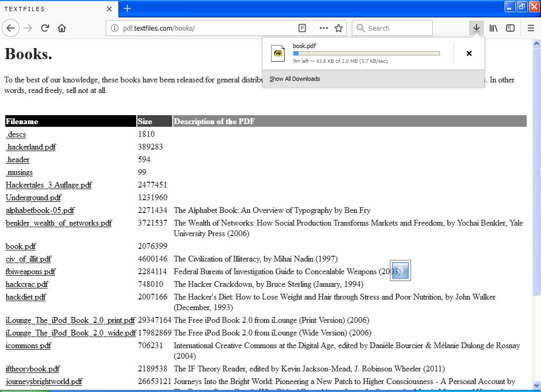Toggle reader view in address bar
Viewport: 541px width, 392px height.
(x=302, y=28)
